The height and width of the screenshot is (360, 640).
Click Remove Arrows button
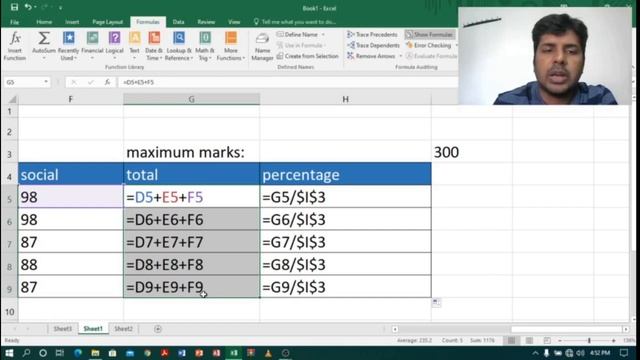pos(371,56)
